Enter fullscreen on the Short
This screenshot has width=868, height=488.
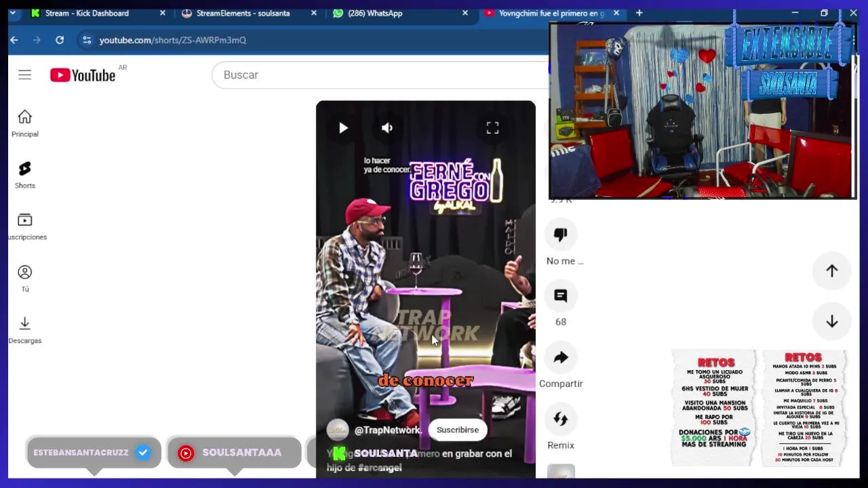coord(492,127)
